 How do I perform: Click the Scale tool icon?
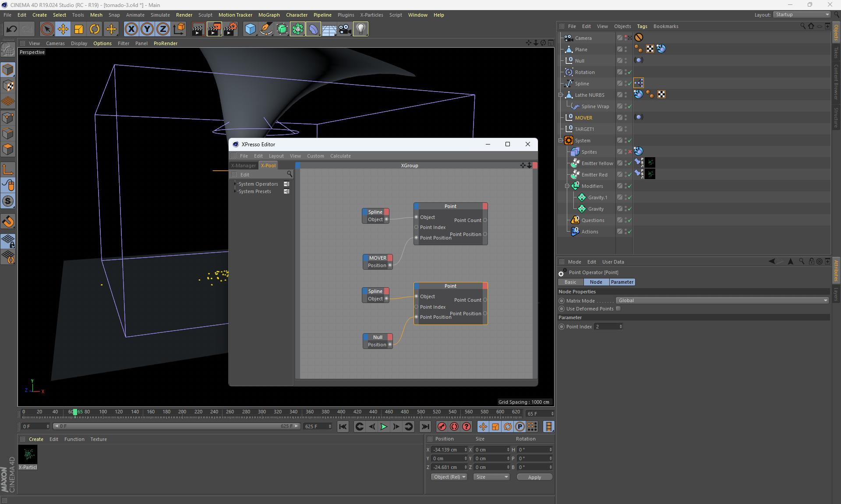click(x=79, y=29)
